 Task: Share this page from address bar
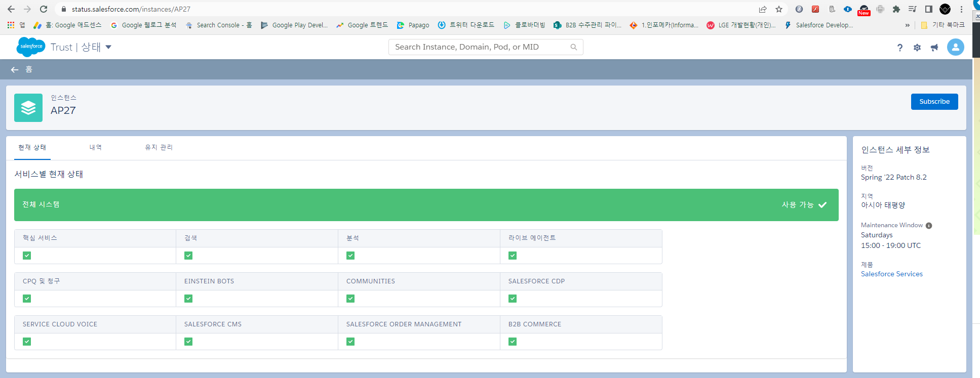pyautogui.click(x=763, y=9)
